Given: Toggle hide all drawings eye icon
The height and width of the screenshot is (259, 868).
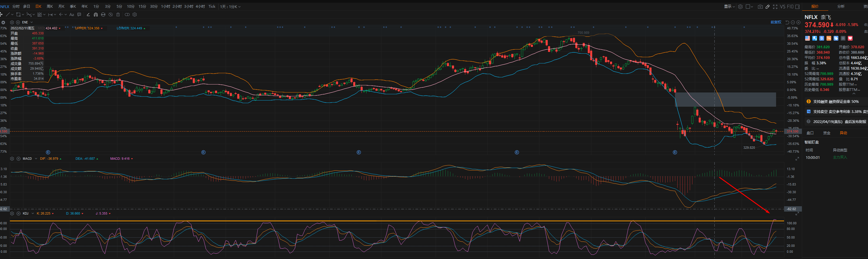Looking at the screenshot, I should pos(111,15).
